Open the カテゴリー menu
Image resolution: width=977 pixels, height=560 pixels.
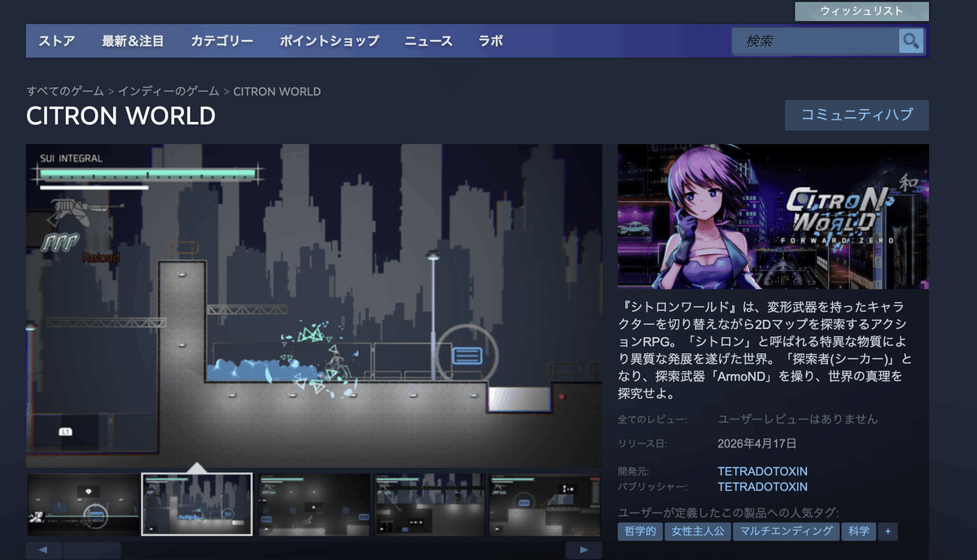pos(221,41)
